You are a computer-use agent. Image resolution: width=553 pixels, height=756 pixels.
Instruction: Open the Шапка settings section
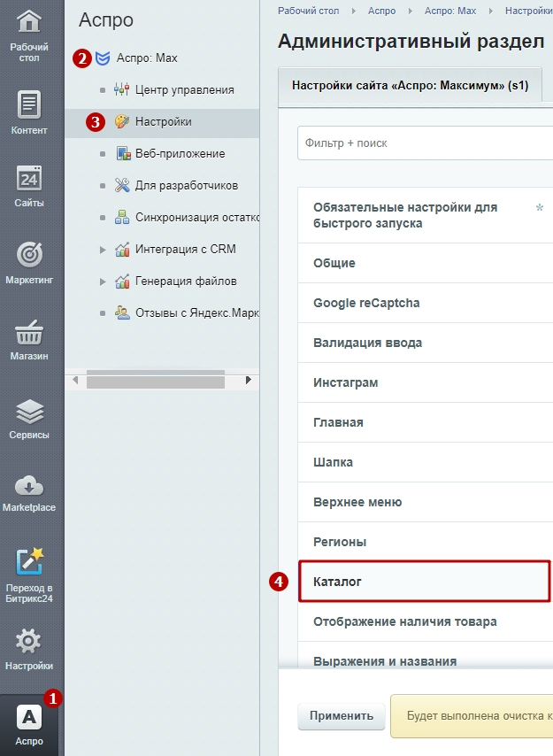point(426,462)
